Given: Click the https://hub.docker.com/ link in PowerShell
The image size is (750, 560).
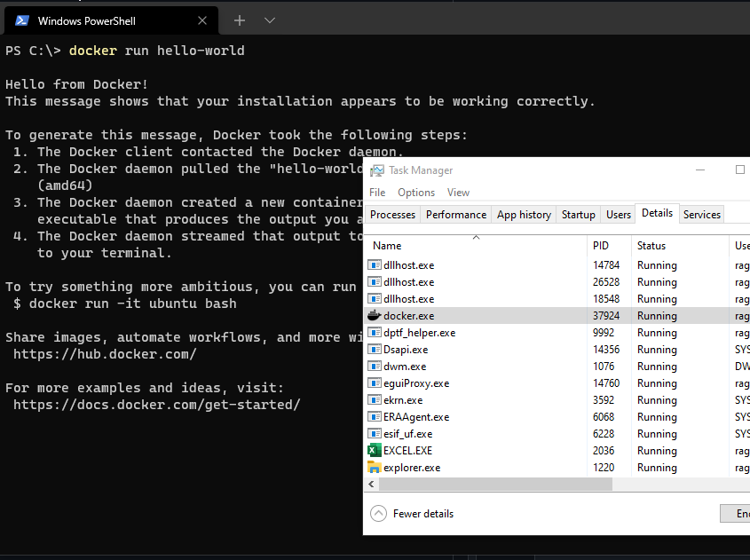Looking at the screenshot, I should [105, 354].
